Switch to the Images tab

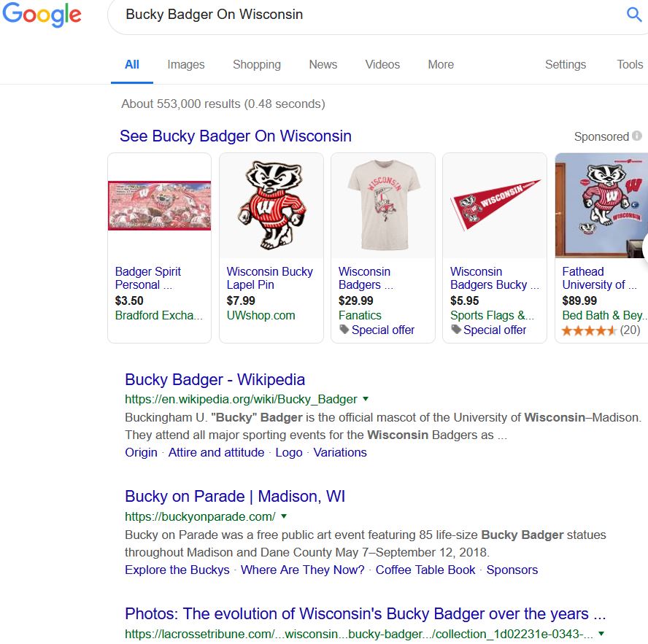point(186,64)
